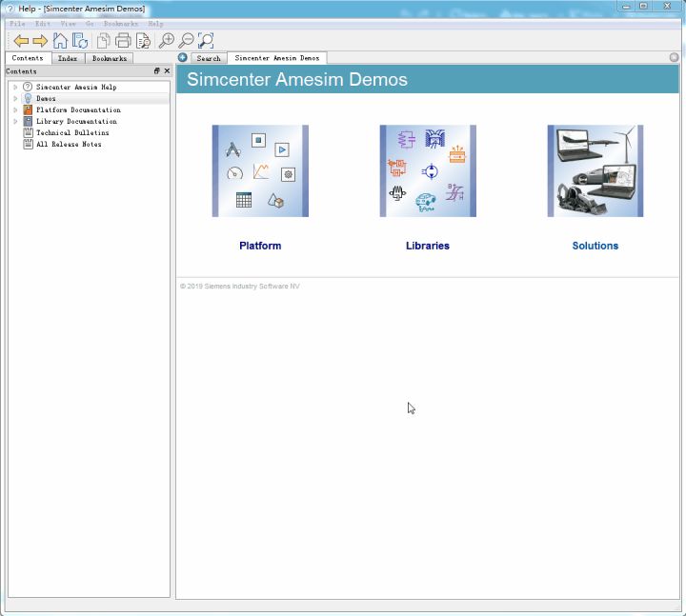Expand the Library Documentation node
This screenshot has width=686, height=616.
tap(15, 121)
